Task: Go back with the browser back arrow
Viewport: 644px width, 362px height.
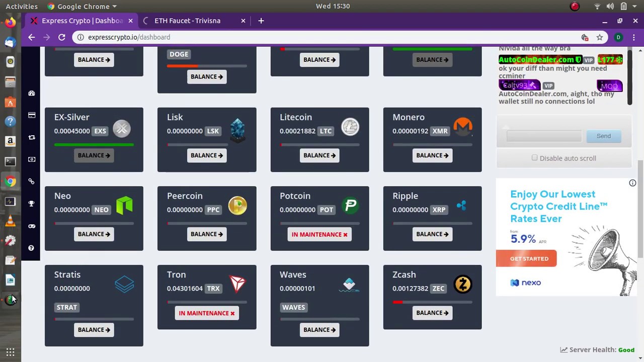Action: coord(32,37)
